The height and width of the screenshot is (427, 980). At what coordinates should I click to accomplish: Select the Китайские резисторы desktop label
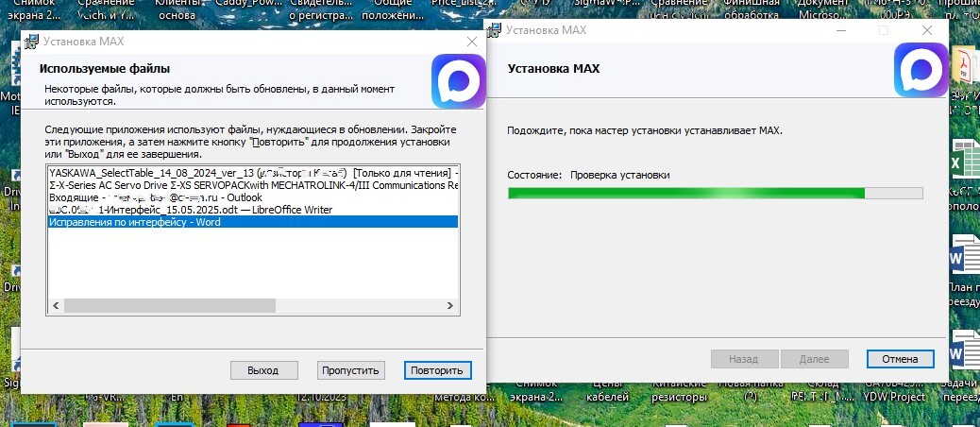pyautogui.click(x=678, y=391)
